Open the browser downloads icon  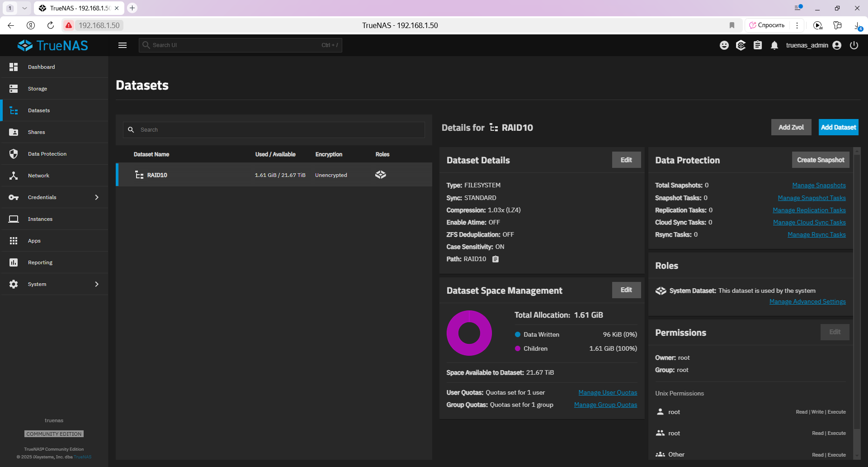[x=858, y=26]
